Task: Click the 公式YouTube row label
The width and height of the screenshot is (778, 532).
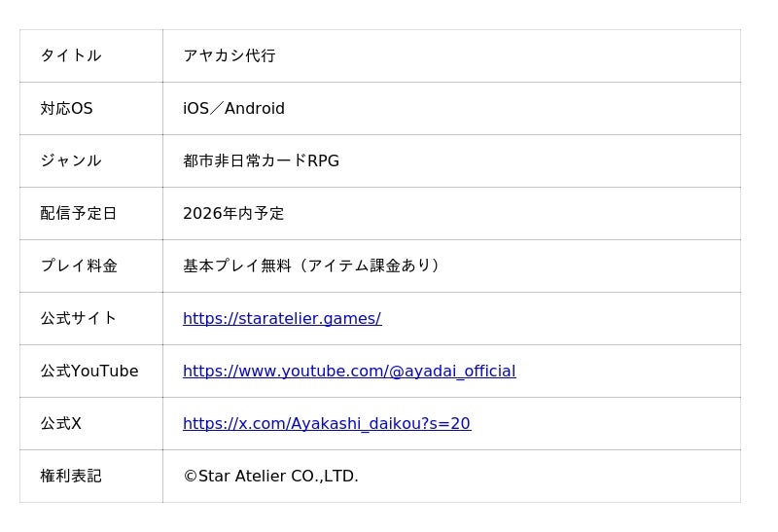Action: 89,372
